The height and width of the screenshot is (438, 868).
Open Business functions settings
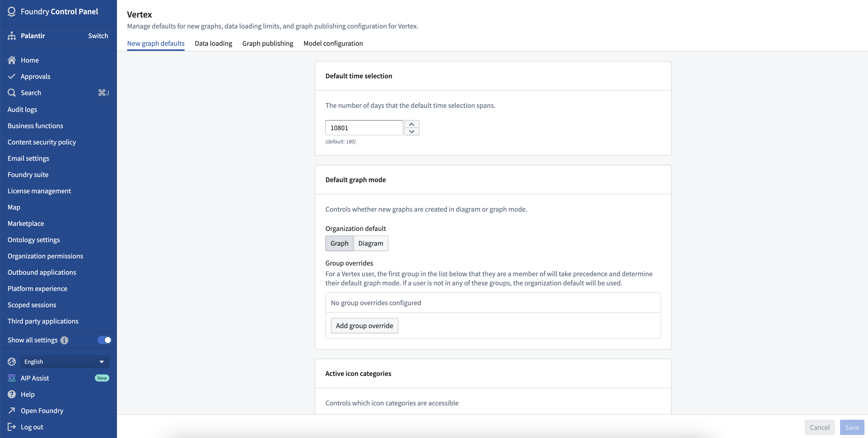click(x=35, y=125)
